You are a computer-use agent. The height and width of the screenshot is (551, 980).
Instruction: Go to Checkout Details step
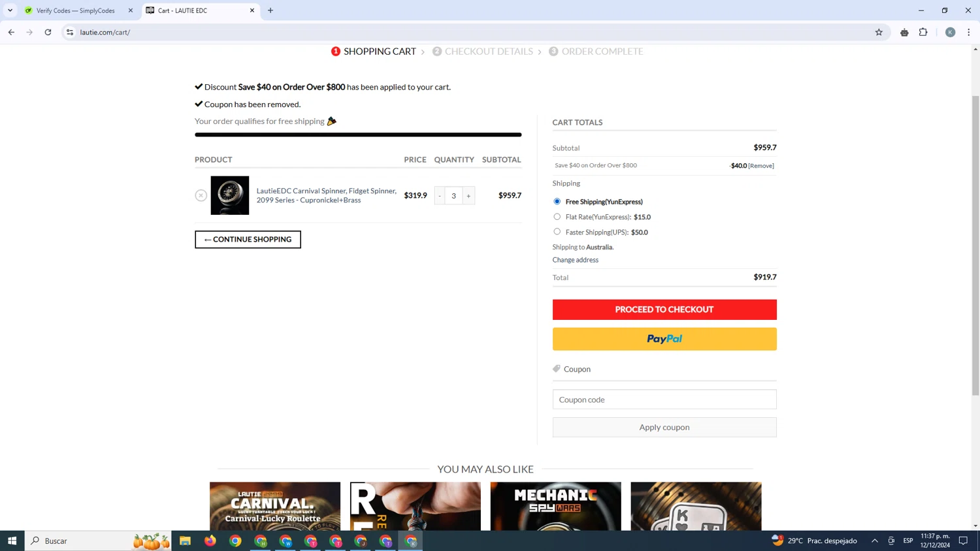[x=489, y=52]
